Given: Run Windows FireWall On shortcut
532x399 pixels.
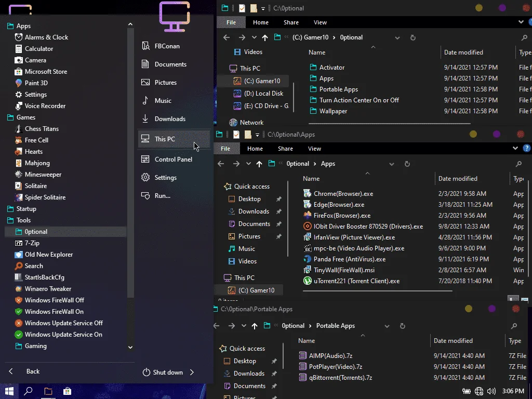Looking at the screenshot, I should (x=54, y=312).
